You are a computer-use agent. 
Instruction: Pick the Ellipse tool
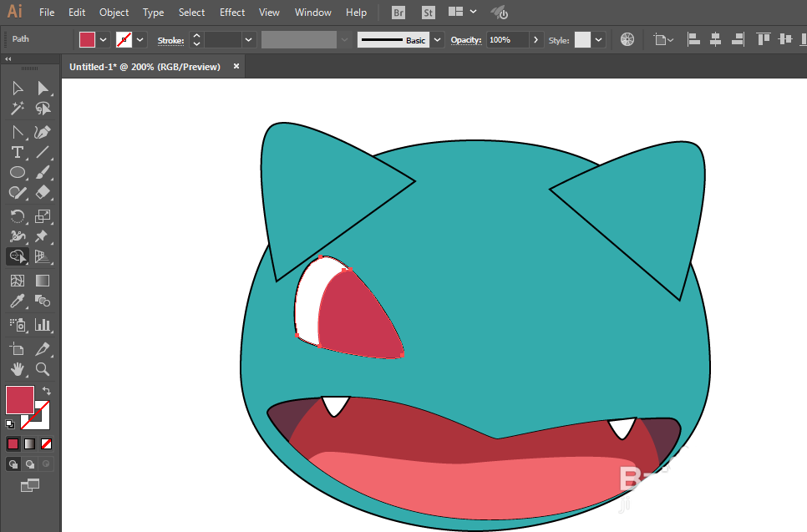point(17,172)
